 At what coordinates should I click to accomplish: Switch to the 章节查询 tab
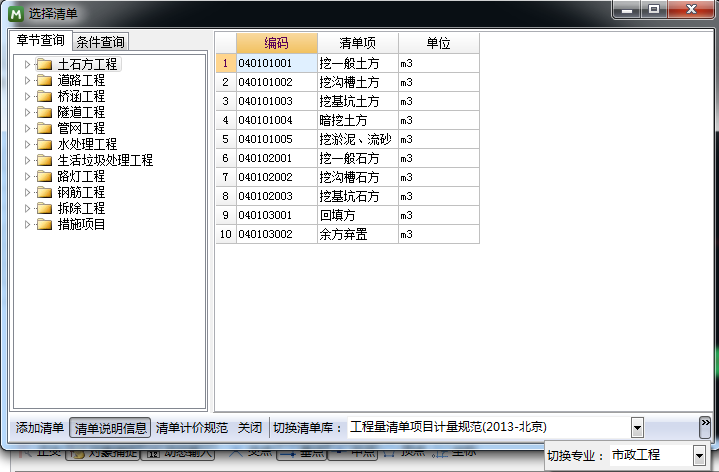(x=41, y=41)
